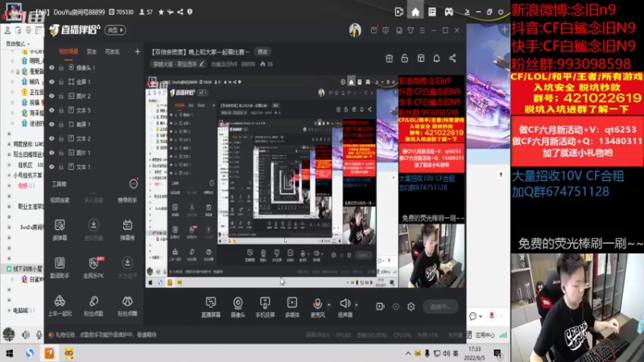
Task: Open the 榜单助手 tab
Action: point(127,200)
